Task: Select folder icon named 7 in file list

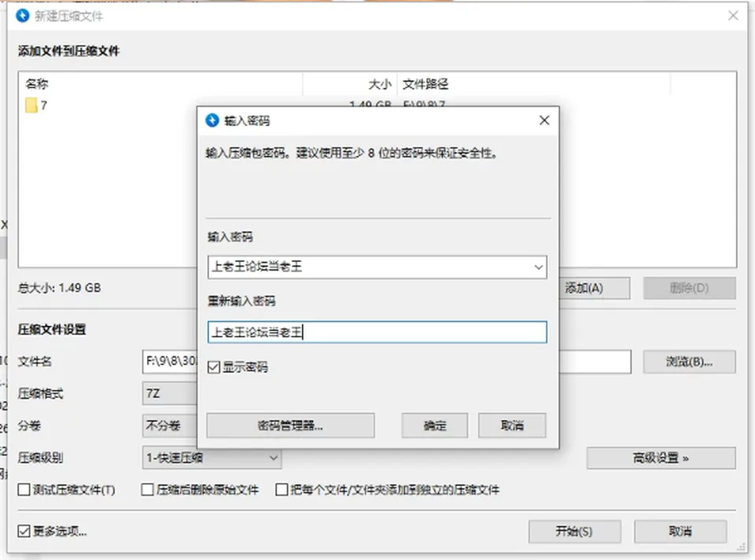Action: [31, 105]
